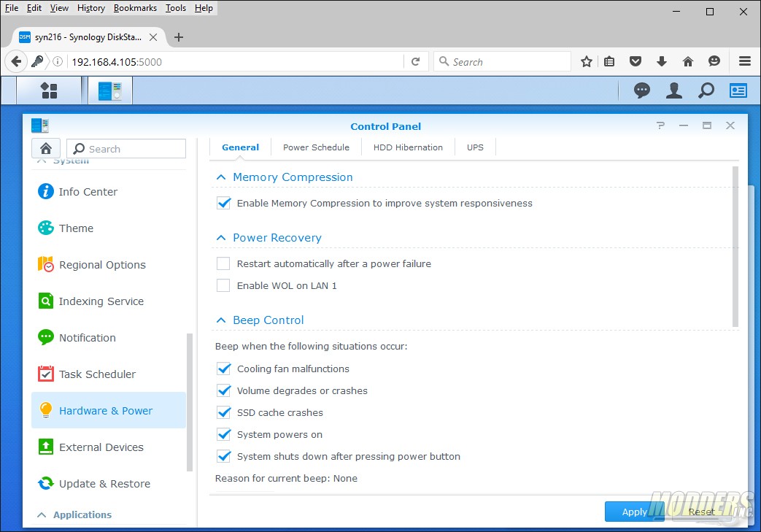The height and width of the screenshot is (532, 761).
Task: Open the browser File menu
Action: (x=12, y=8)
